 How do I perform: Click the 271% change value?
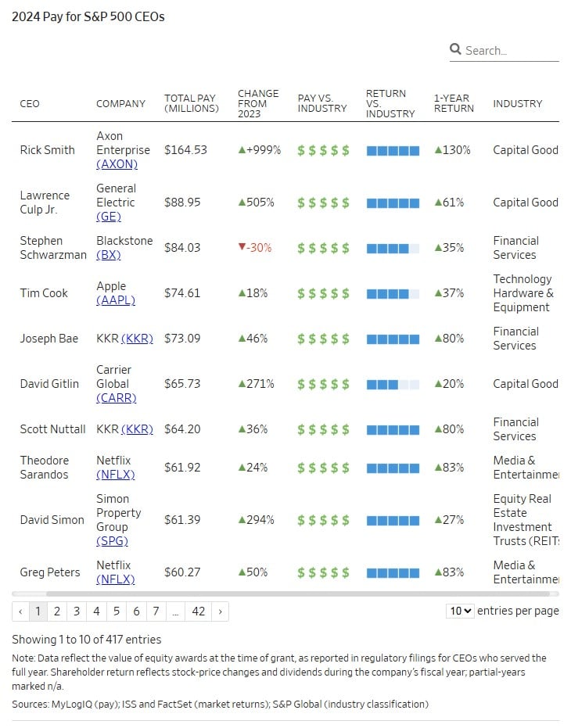[260, 384]
